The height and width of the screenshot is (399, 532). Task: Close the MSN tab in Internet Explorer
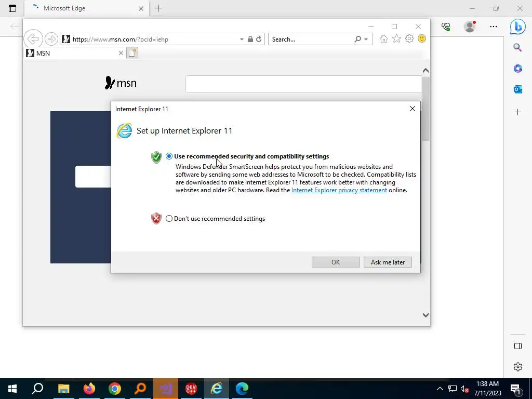[121, 54]
